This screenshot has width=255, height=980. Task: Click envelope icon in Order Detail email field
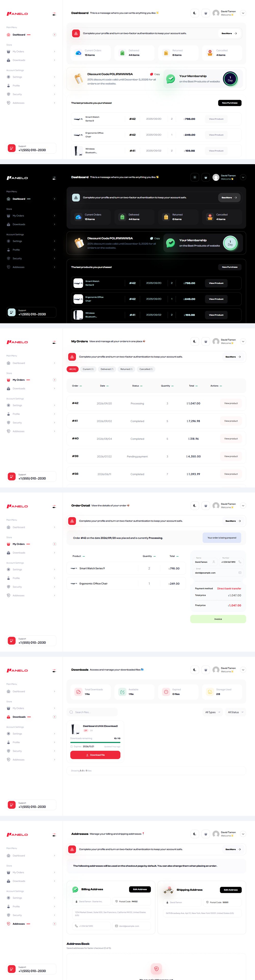[240, 572]
